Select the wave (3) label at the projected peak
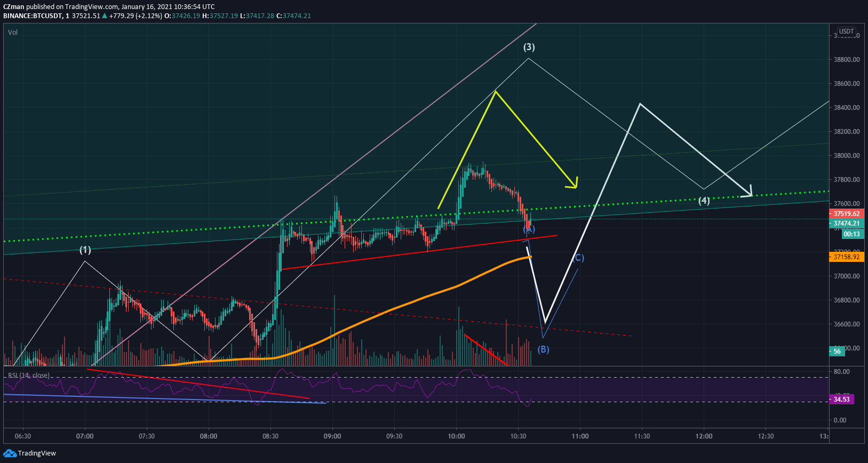Viewport: 868px width, 463px height. [529, 47]
